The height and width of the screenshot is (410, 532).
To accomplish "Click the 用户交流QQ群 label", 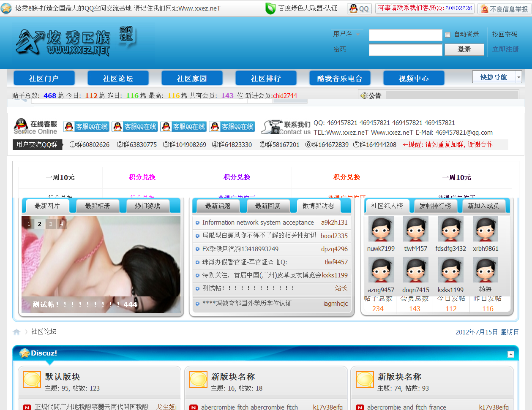I will pos(37,144).
